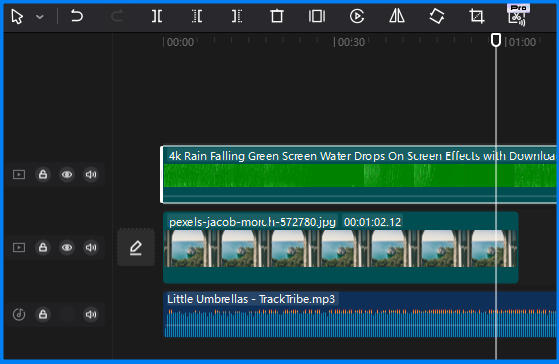The height and width of the screenshot is (364, 559).
Task: Lock the Little Umbrellas audio track
Action: point(43,314)
